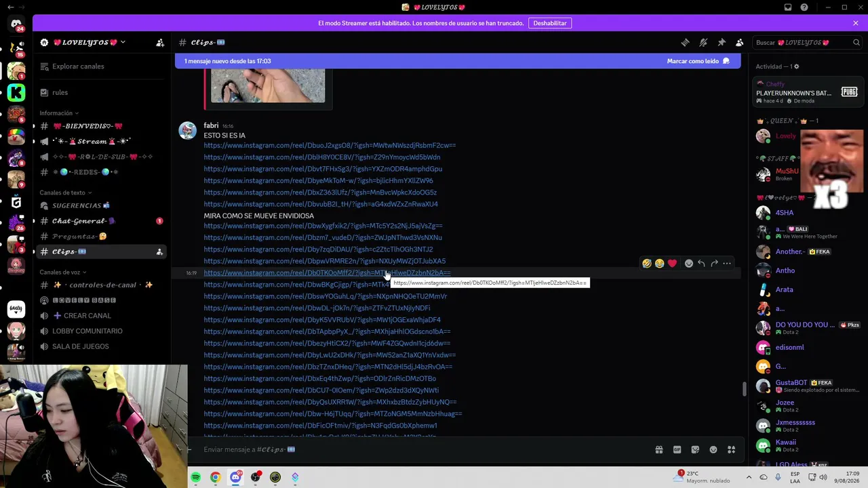The height and width of the screenshot is (488, 868).
Task: Join CREAR CANAL voice channel
Action: coord(102,316)
